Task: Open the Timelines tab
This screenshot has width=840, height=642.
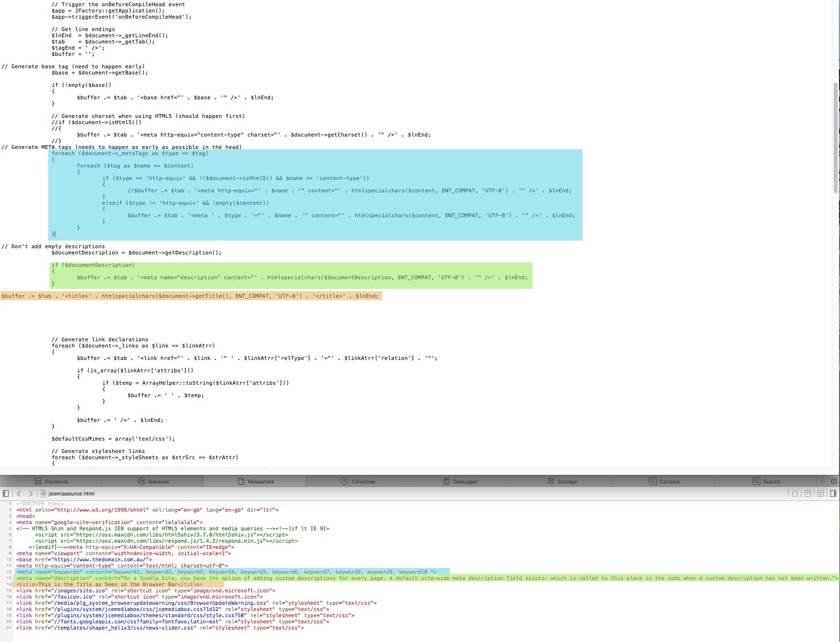Action: (358, 482)
